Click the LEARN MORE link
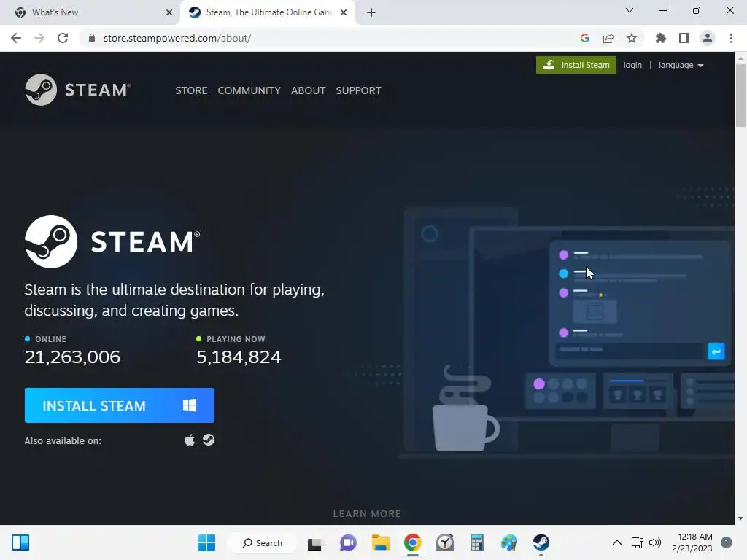This screenshot has width=747, height=560. pyautogui.click(x=367, y=514)
